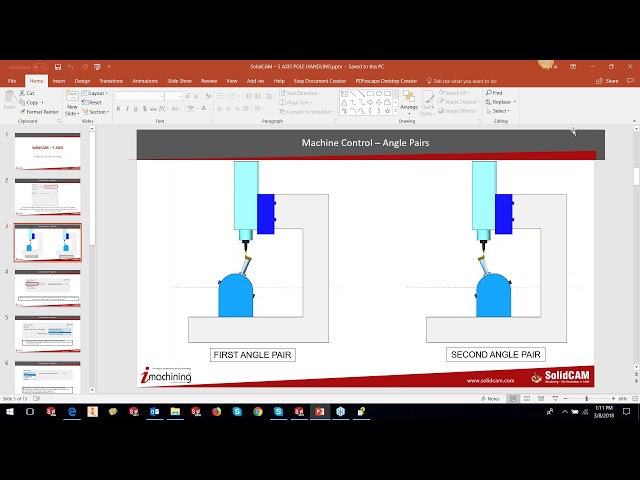The width and height of the screenshot is (640, 480).
Task: Toggle Italic formatting
Action: 127,109
